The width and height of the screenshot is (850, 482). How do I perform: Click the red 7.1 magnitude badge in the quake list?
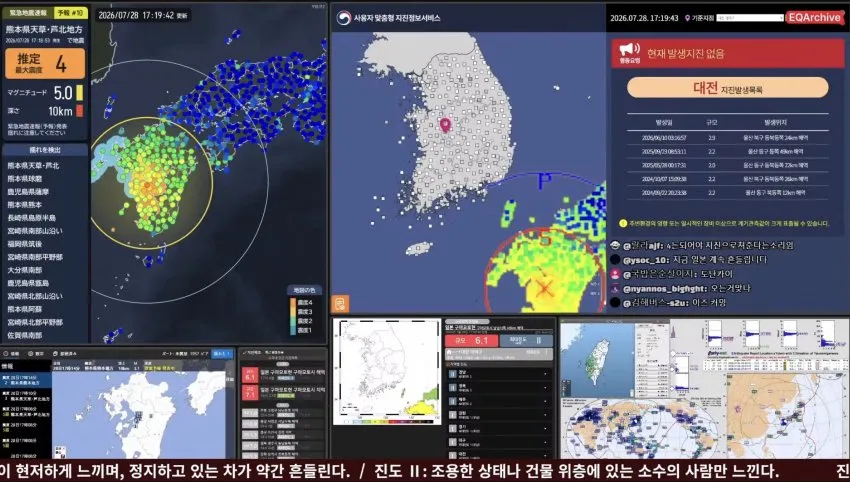pos(250,392)
